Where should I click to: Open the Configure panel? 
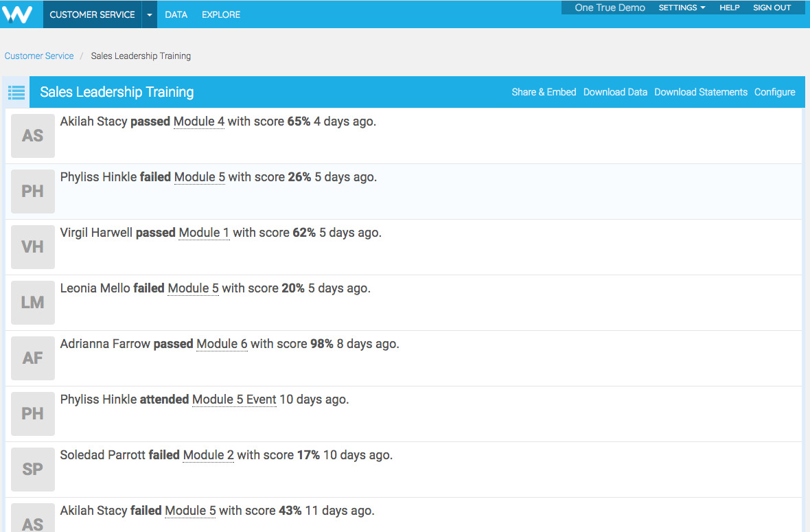click(x=774, y=92)
